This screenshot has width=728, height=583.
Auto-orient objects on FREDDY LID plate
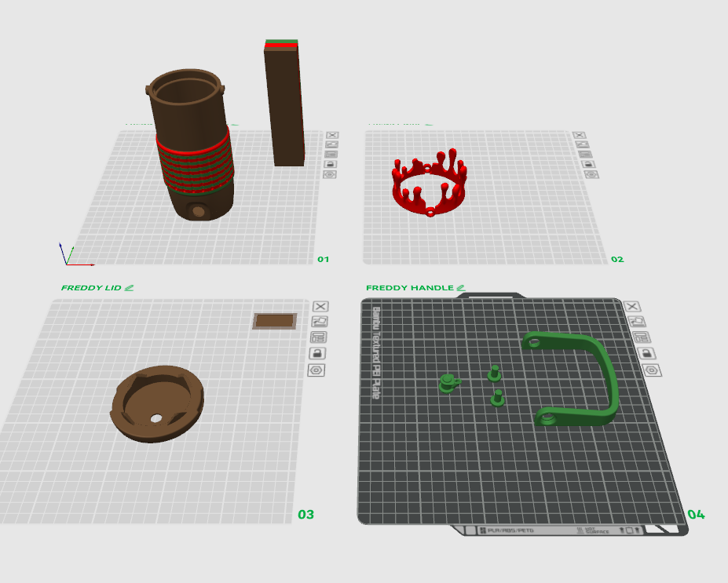pyautogui.click(x=320, y=322)
